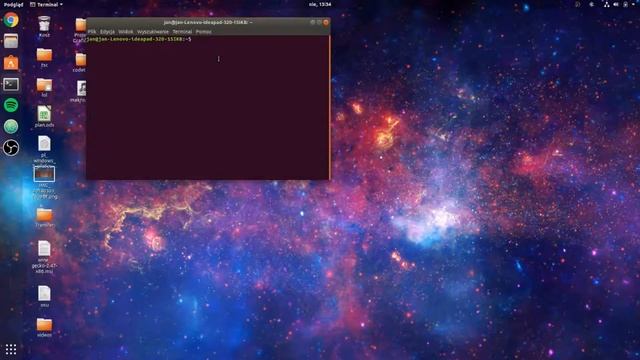
Task: Click the volume icon in system tray
Action: (x=616, y=4)
